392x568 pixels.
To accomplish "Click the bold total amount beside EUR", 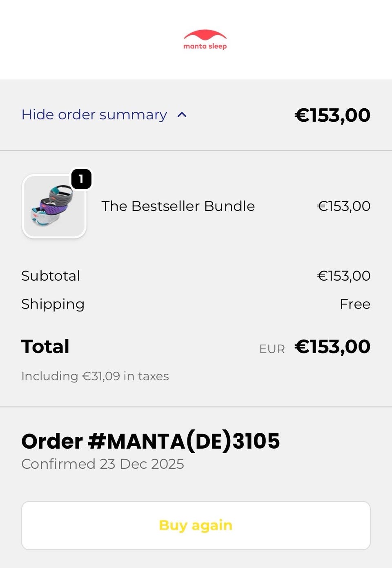I will coord(332,347).
